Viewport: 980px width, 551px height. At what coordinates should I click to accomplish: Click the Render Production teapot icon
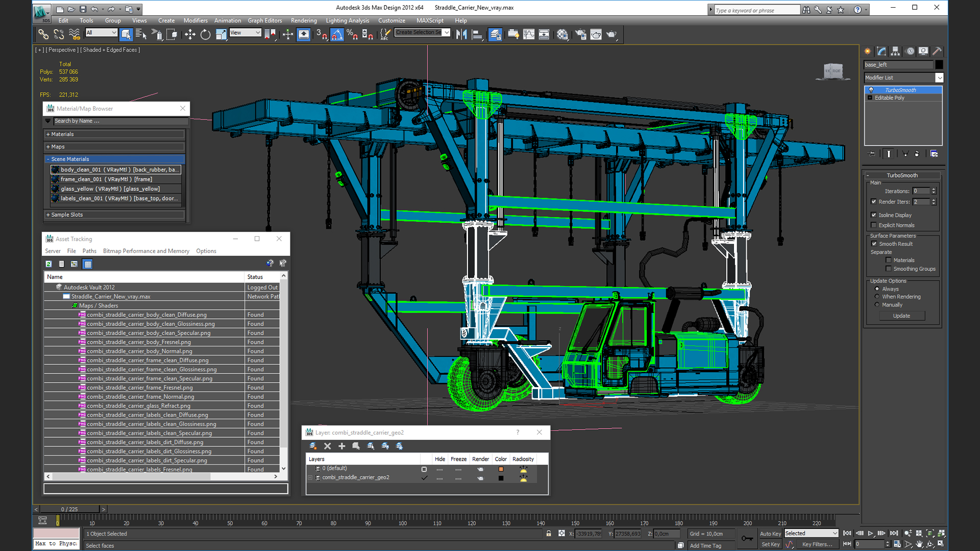611,34
